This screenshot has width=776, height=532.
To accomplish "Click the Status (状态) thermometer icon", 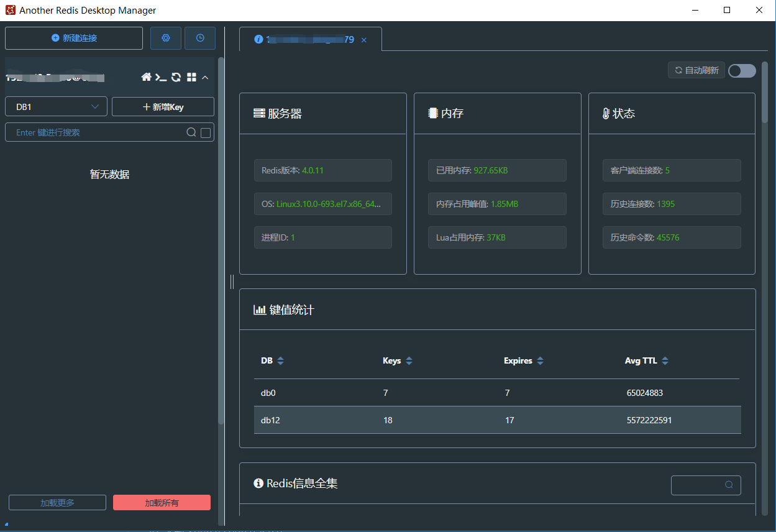I will 606,114.
